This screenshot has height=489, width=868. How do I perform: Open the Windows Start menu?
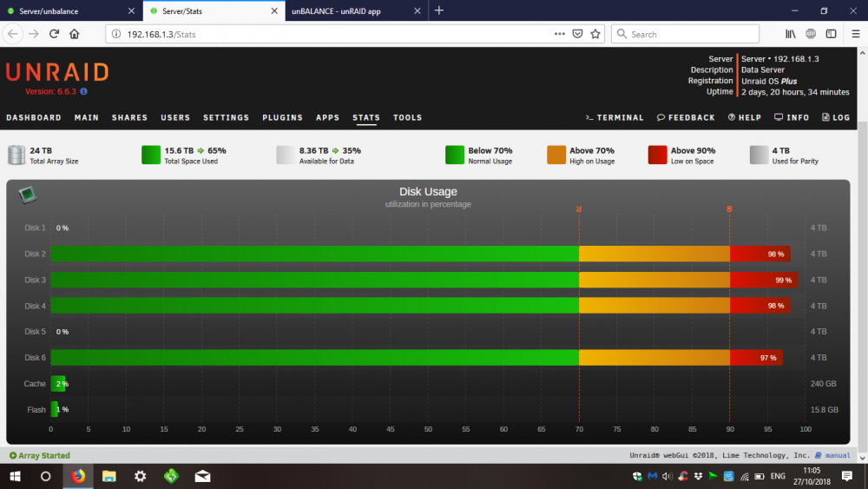click(16, 476)
